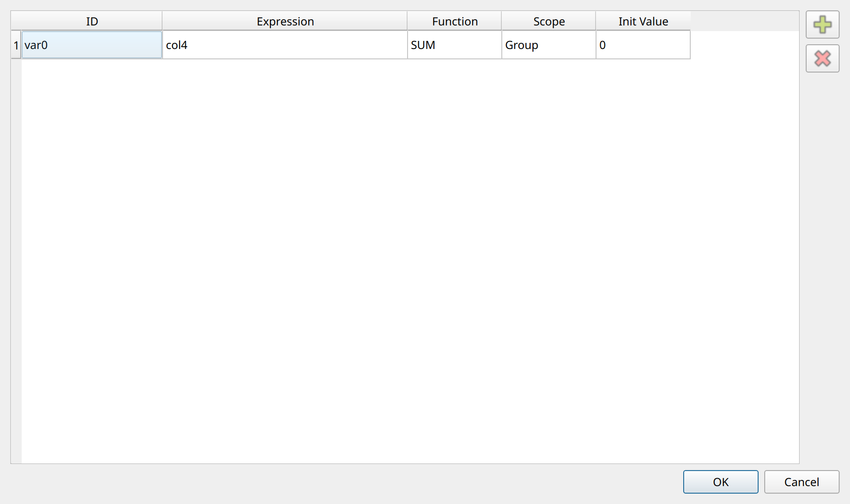Click the Init Value column header
Image resolution: width=850 pixels, height=504 pixels.
[x=643, y=21]
